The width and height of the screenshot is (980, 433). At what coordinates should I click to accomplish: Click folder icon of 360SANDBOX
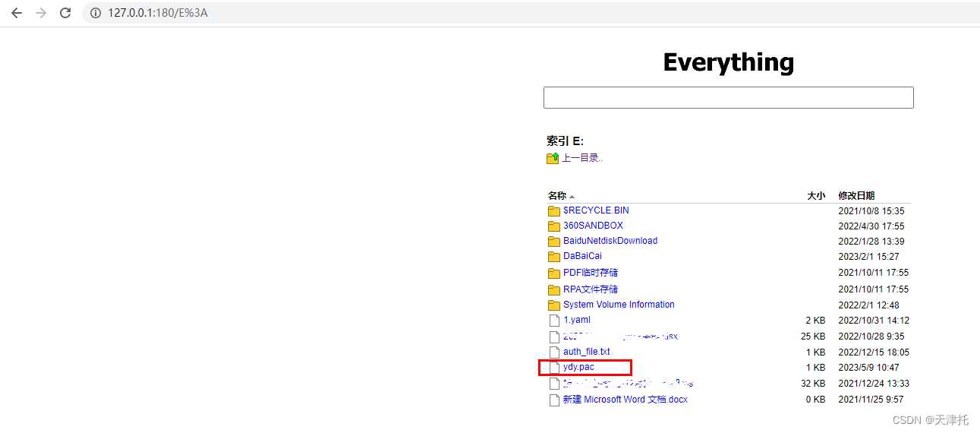click(x=554, y=226)
